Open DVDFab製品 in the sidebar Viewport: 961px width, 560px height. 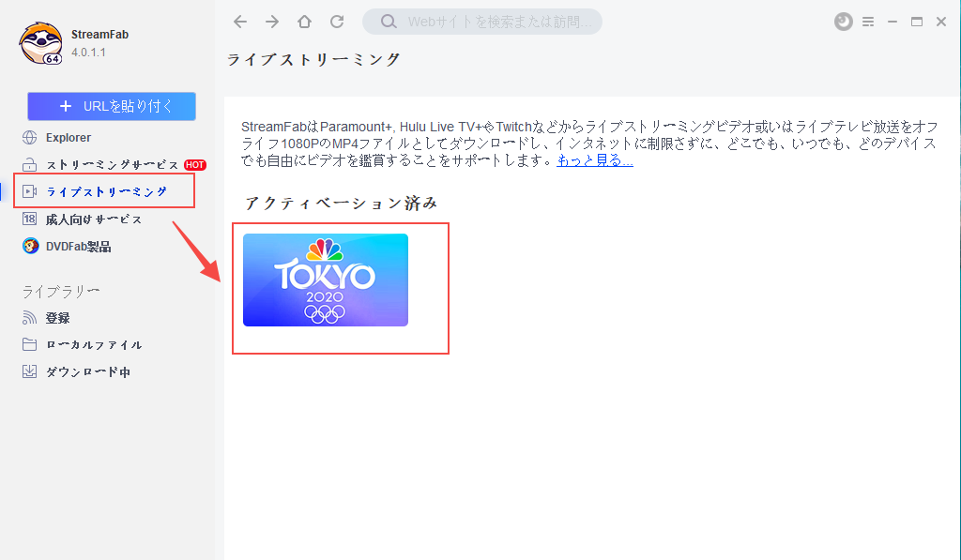[78, 247]
